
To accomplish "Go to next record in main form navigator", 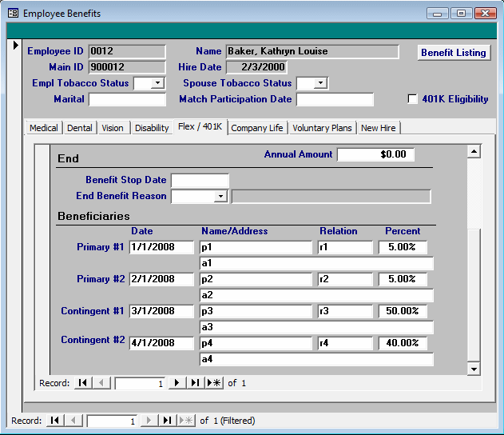I will (x=149, y=420).
